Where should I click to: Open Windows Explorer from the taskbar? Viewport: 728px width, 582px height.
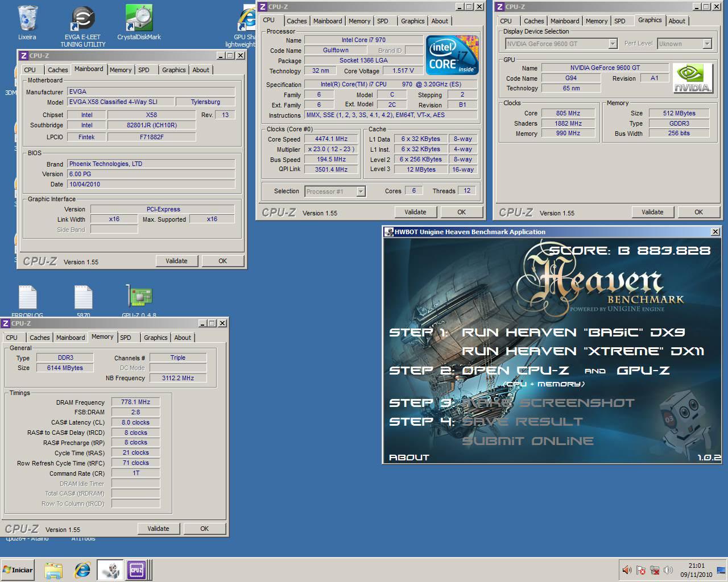point(53,570)
